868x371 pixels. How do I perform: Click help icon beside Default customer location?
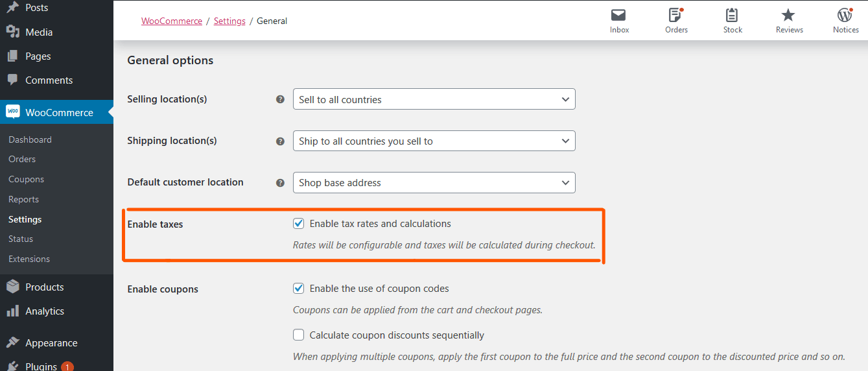(280, 183)
